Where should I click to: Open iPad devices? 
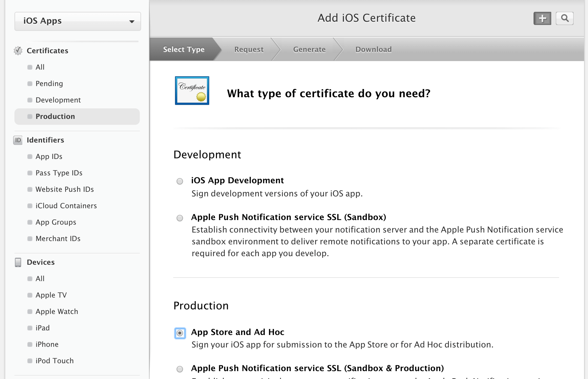click(x=43, y=328)
